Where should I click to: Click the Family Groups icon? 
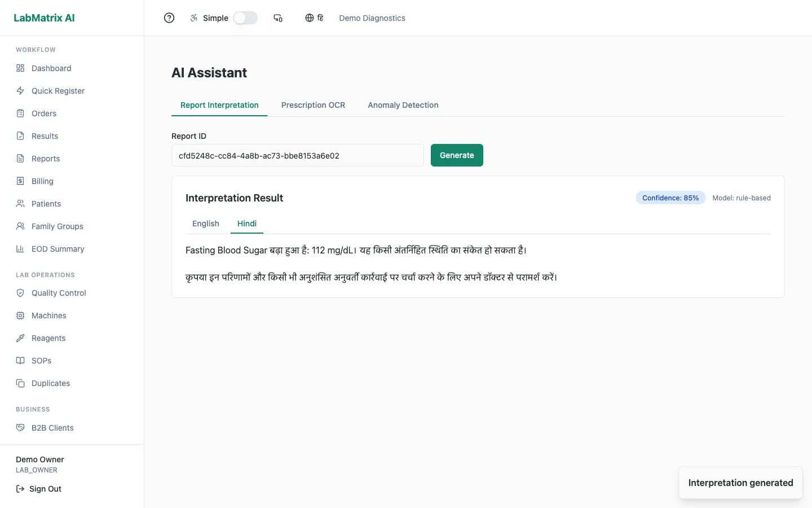pos(20,226)
